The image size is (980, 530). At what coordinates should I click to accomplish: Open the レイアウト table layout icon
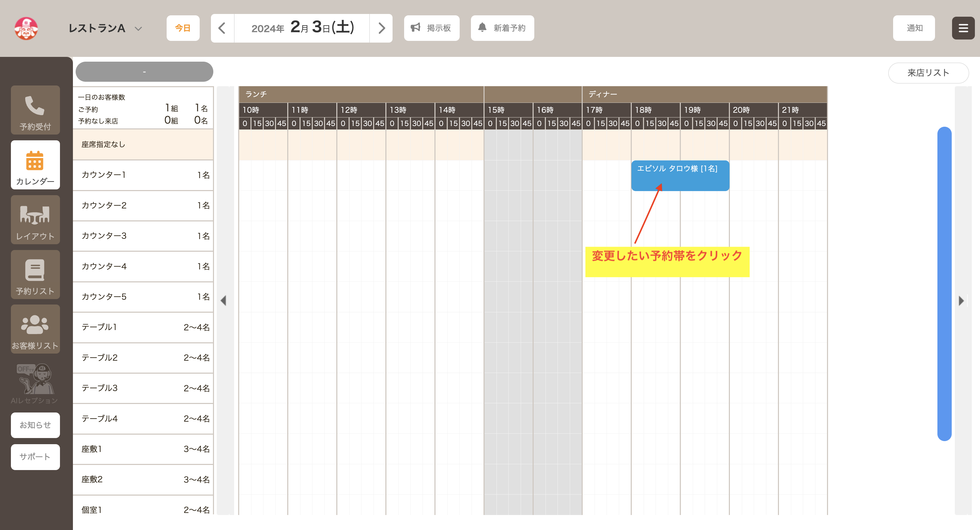tap(35, 219)
